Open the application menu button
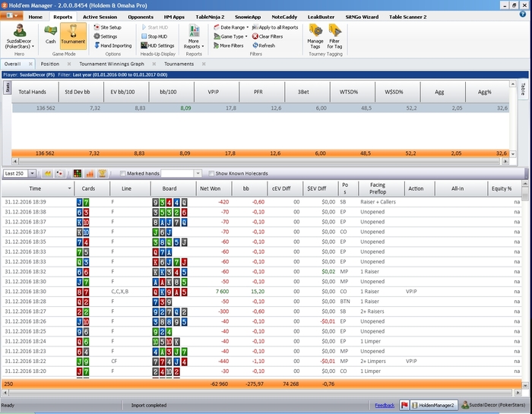The image size is (532, 414). coord(11,16)
